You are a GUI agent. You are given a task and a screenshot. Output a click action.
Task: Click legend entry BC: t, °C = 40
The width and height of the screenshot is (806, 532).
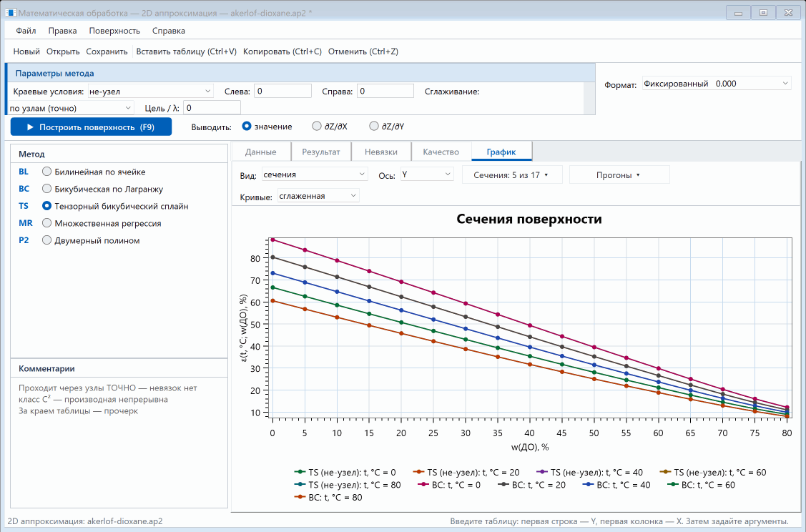pos(616,485)
